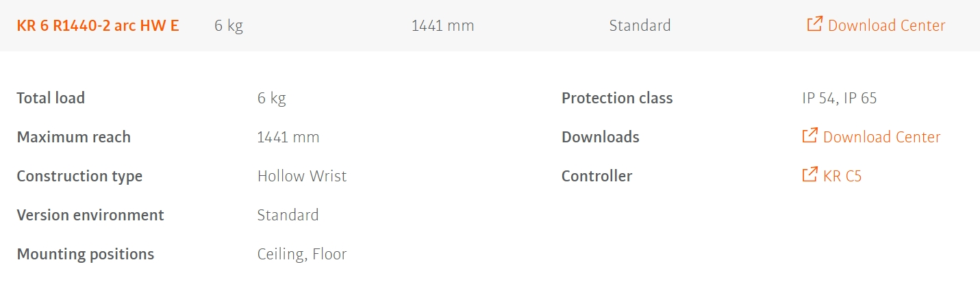Click the external-link icon beside KR C5
980x284 pixels.
(x=809, y=175)
